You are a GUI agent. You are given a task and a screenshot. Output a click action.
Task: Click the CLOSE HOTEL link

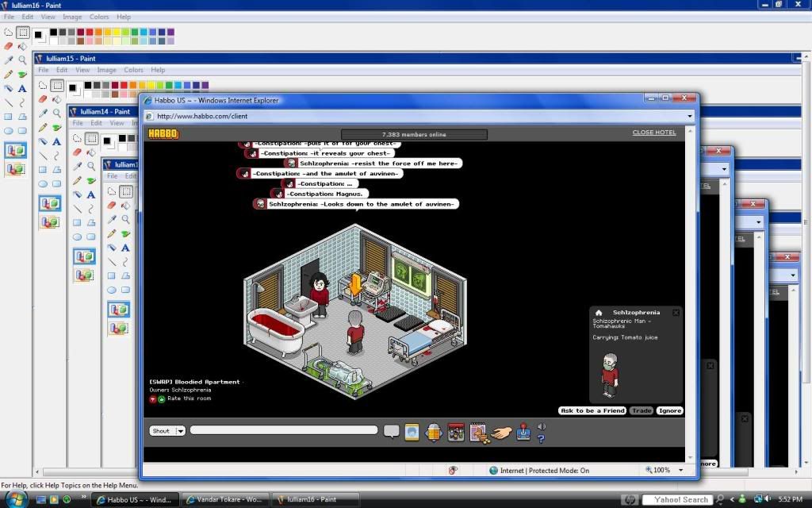(653, 133)
